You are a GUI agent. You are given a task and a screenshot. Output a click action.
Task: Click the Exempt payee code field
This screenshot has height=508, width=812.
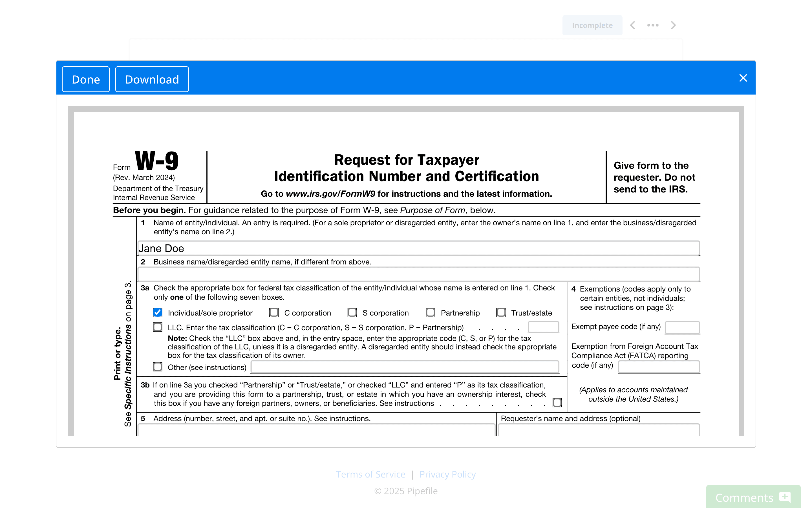(x=682, y=327)
